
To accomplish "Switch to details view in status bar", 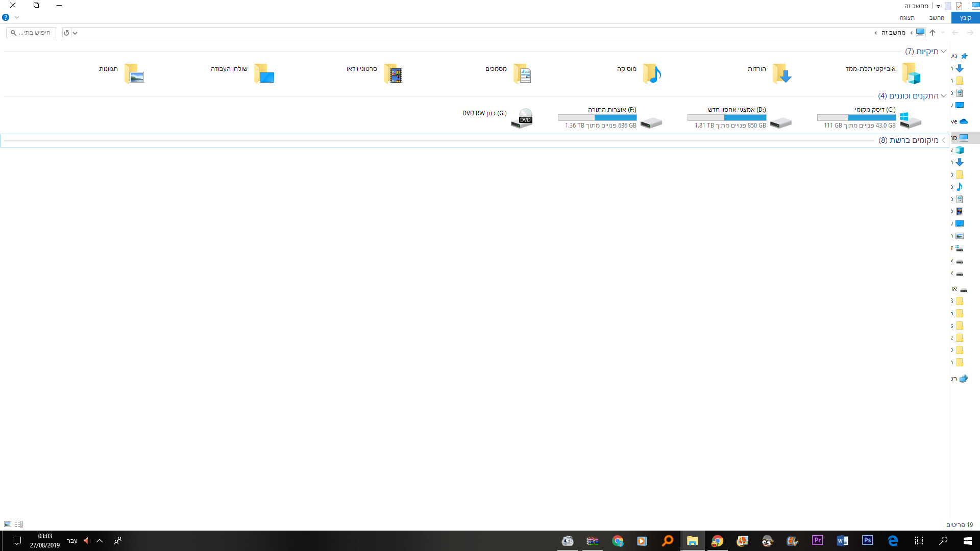I will 19,524.
